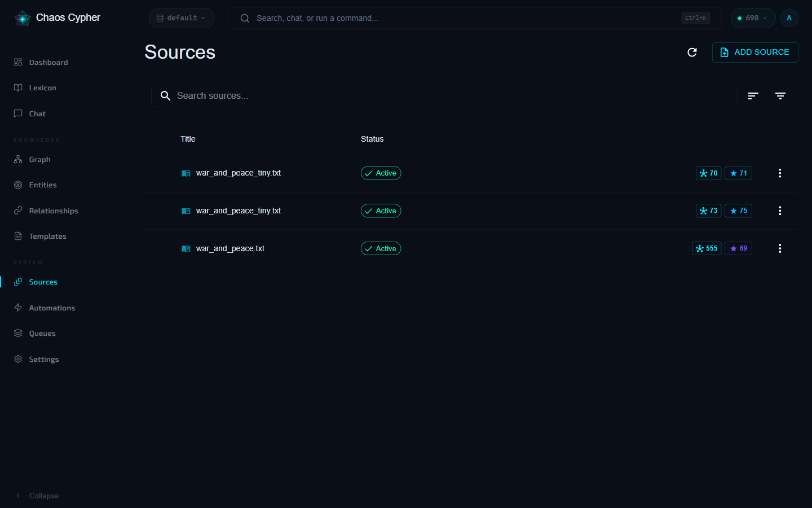Open more options for the row with 73 badge
This screenshot has width=812, height=508.
pos(780,211)
